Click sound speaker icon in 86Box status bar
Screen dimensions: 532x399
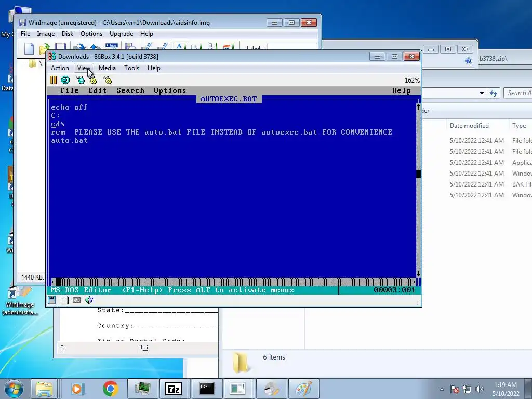(x=89, y=300)
